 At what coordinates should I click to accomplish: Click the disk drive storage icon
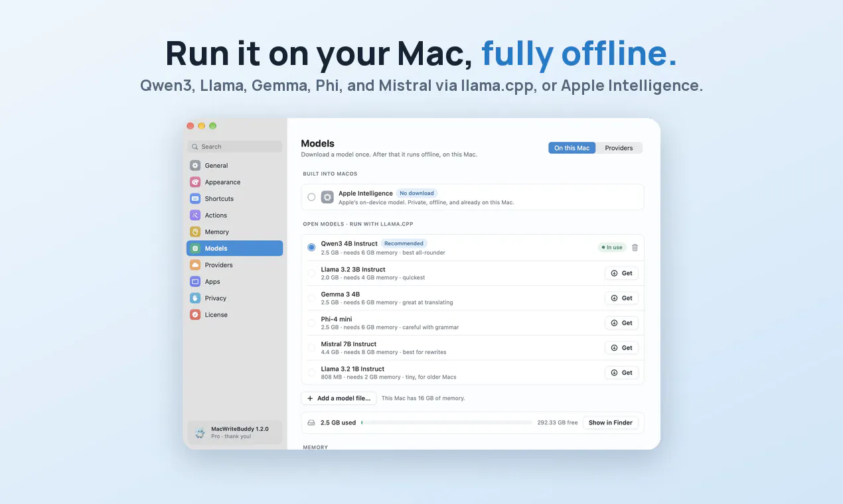tap(311, 422)
